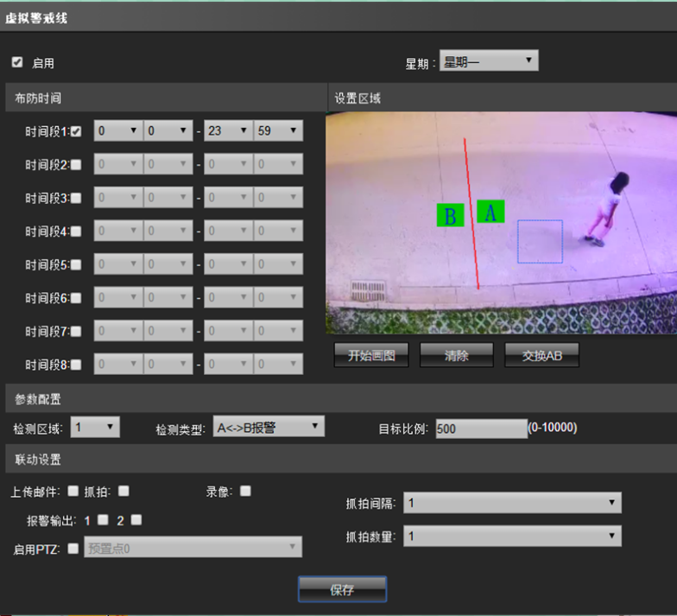
Task: Enable alarm output 2 checkbox
Action: point(136,520)
